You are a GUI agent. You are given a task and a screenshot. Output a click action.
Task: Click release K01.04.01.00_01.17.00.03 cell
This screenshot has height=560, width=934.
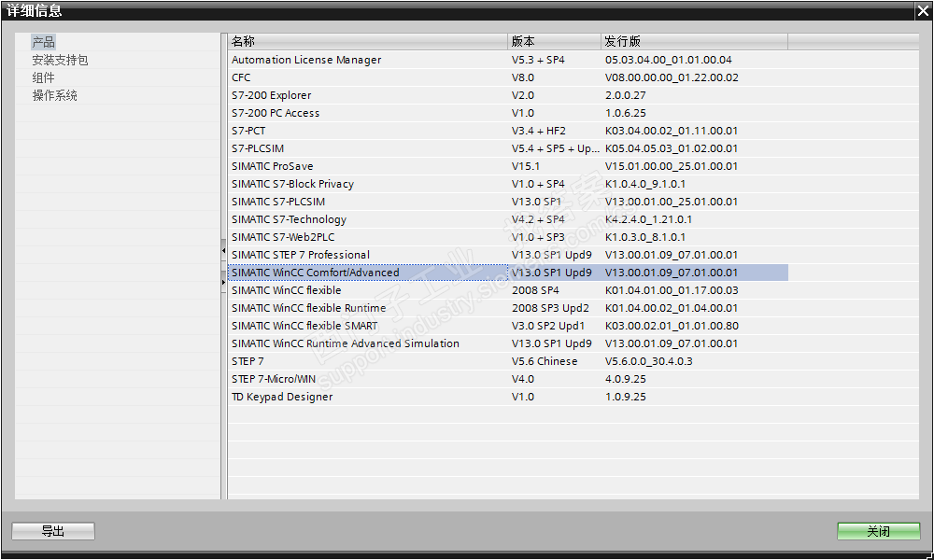pos(695,290)
